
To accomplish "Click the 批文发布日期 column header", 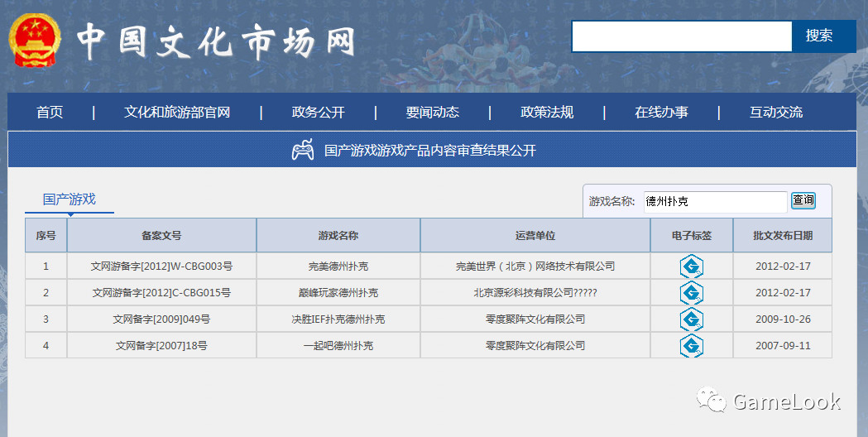I will point(783,235).
